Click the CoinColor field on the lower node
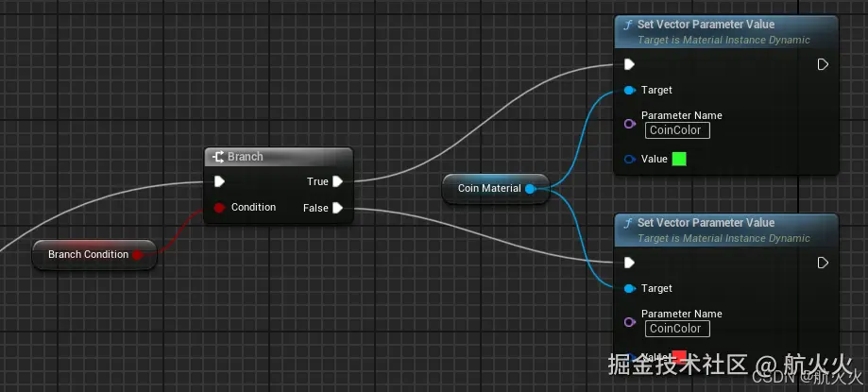 (x=677, y=329)
